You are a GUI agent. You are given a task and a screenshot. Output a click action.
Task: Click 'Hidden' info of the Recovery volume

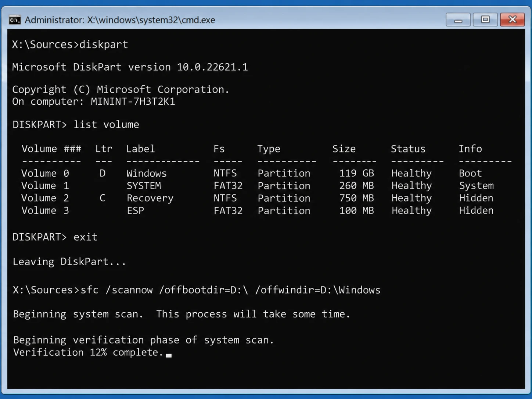coord(476,198)
